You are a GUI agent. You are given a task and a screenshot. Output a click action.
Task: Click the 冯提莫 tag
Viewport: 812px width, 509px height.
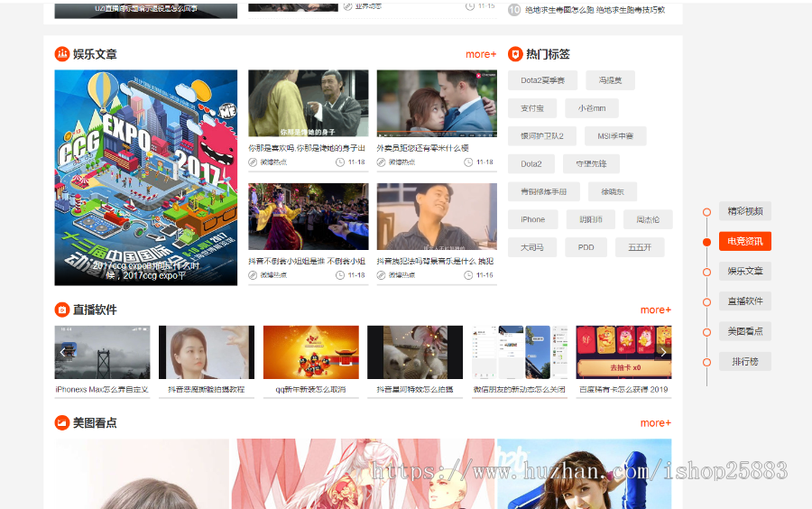coord(610,80)
